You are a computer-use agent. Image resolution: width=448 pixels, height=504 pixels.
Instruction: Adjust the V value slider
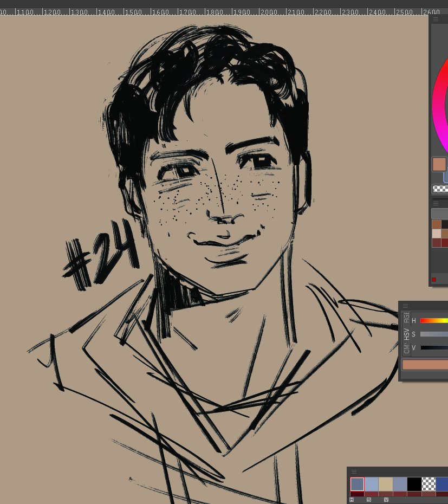click(x=434, y=347)
